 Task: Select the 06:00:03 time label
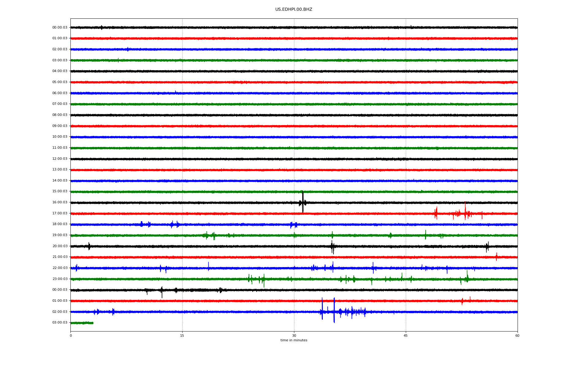[60, 93]
